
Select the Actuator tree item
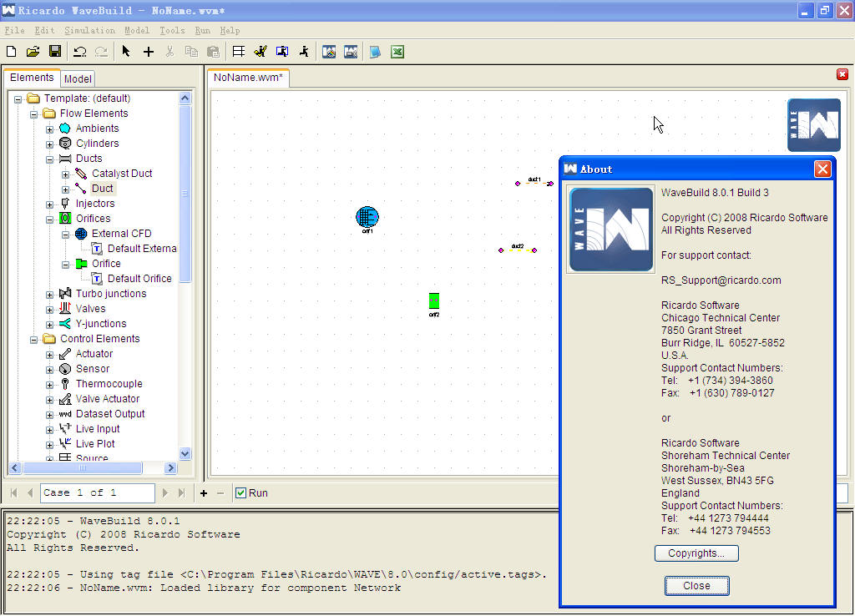click(x=94, y=354)
